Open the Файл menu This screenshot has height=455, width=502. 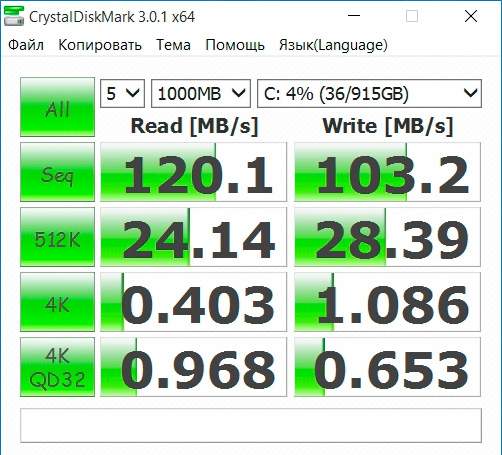pos(26,45)
